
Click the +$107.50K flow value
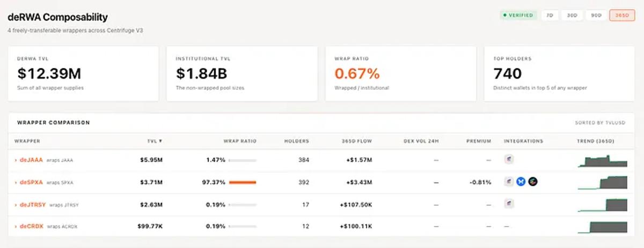356,204
